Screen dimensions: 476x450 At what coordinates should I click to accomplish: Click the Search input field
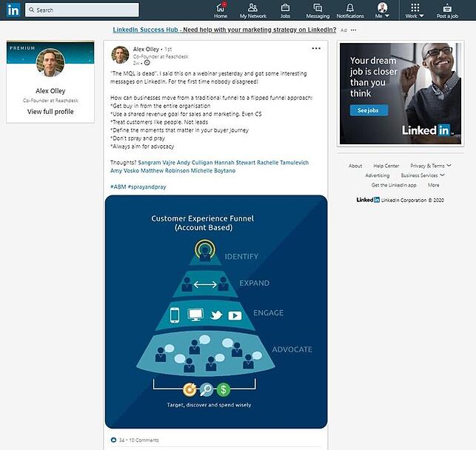pos(81,10)
